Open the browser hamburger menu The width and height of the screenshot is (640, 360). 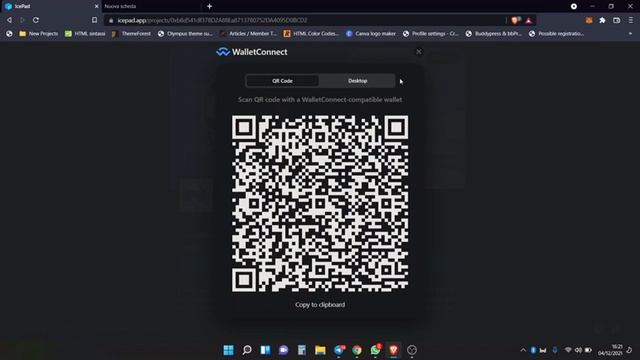[631, 20]
